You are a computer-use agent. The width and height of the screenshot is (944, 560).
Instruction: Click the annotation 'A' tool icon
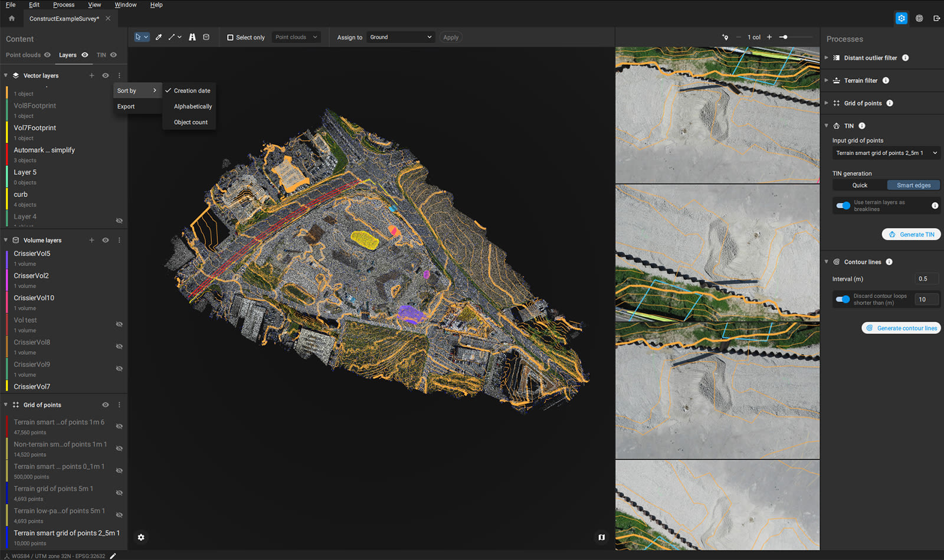[192, 37]
